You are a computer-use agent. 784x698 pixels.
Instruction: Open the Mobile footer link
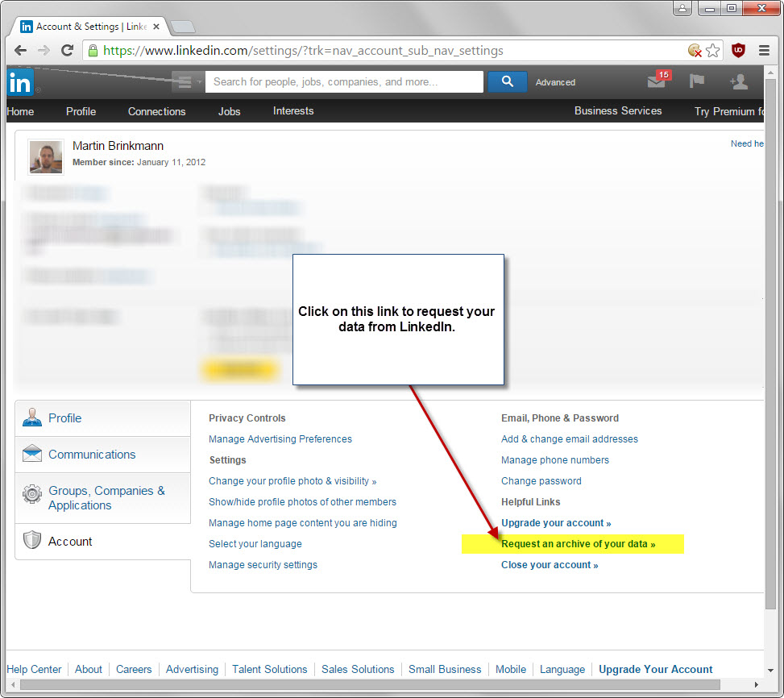pyautogui.click(x=511, y=670)
